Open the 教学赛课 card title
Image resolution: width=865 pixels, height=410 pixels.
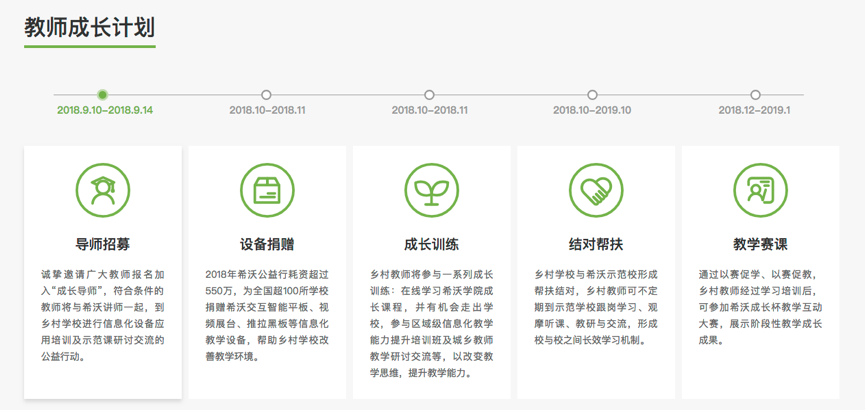click(x=760, y=243)
